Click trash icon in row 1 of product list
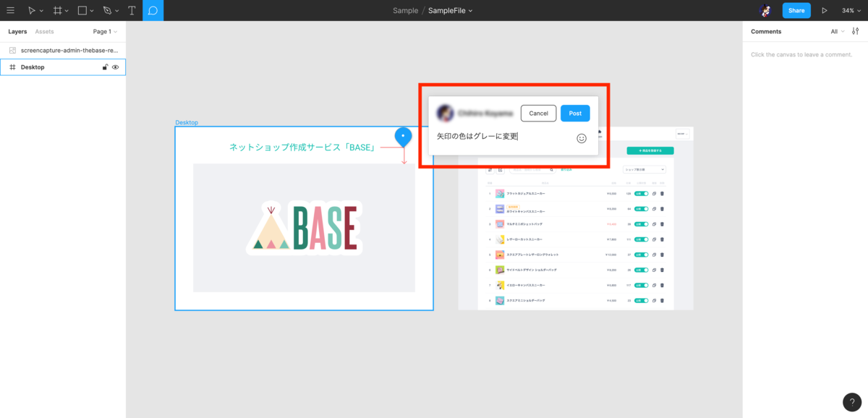 coord(662,194)
